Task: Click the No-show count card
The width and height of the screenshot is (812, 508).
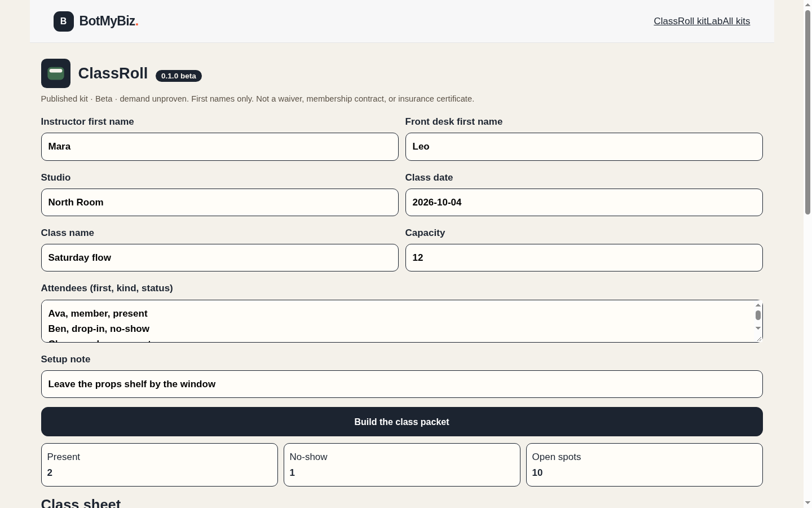Action: (x=402, y=465)
